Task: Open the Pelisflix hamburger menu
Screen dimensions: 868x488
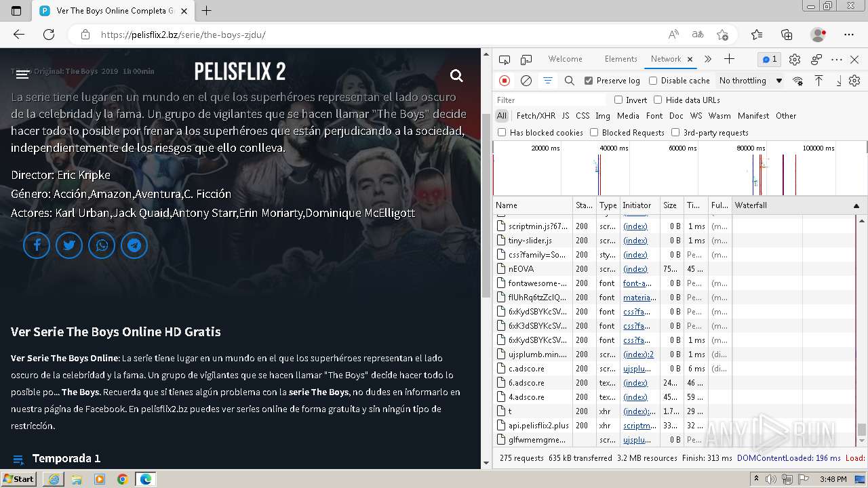Action: click(22, 75)
